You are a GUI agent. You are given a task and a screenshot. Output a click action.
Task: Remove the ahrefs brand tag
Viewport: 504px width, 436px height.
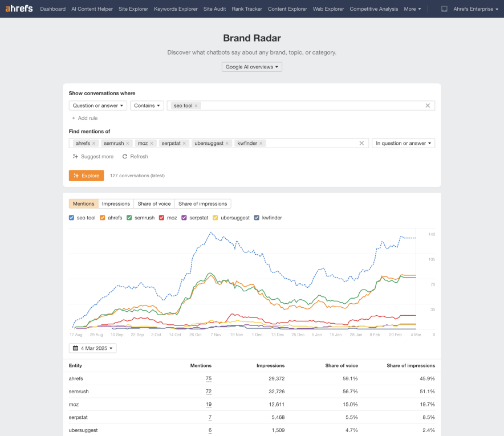(x=94, y=143)
